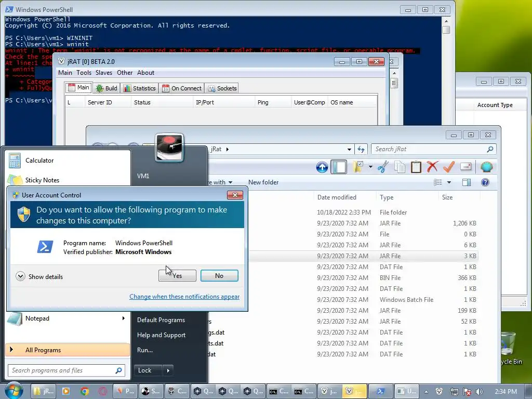532x399 pixels.
Task: Expand the jRat breadcrumb arrow in address bar
Action: point(228,149)
